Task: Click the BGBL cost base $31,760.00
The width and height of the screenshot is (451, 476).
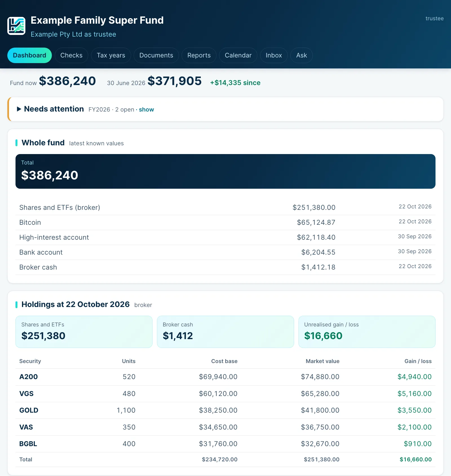Action: click(x=218, y=444)
